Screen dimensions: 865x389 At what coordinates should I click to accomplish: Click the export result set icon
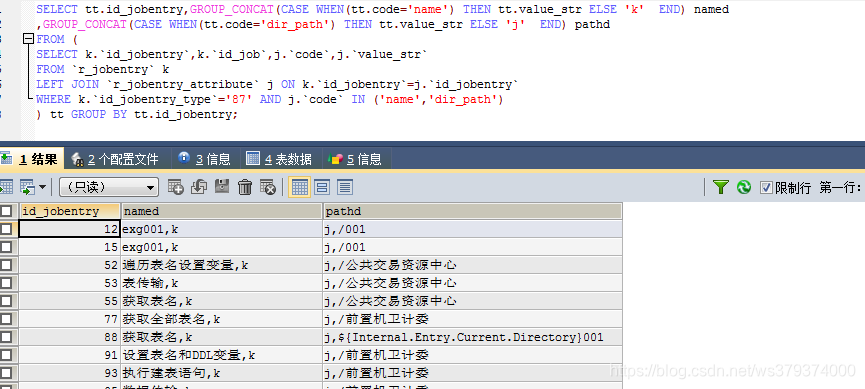pos(6,188)
